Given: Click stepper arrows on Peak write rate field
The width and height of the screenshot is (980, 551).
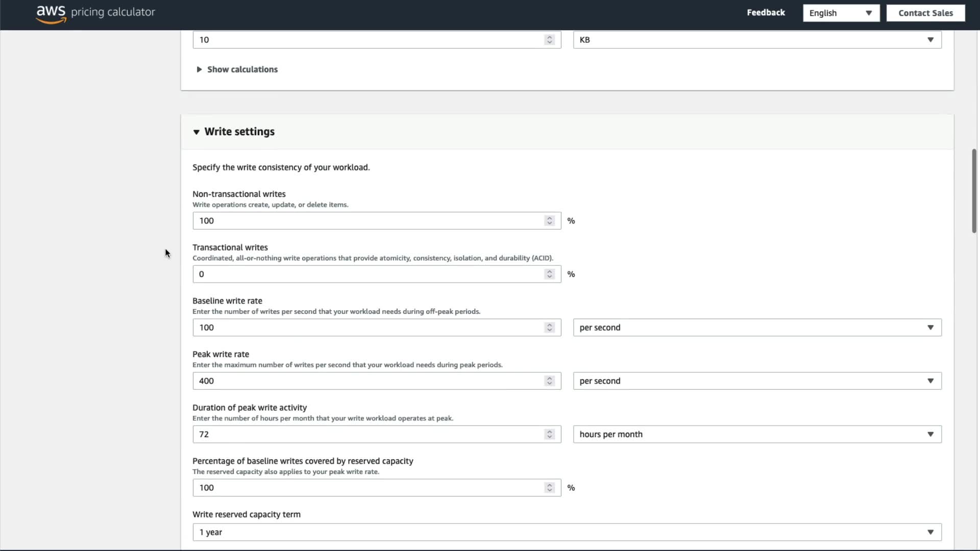Looking at the screenshot, I should 549,381.
